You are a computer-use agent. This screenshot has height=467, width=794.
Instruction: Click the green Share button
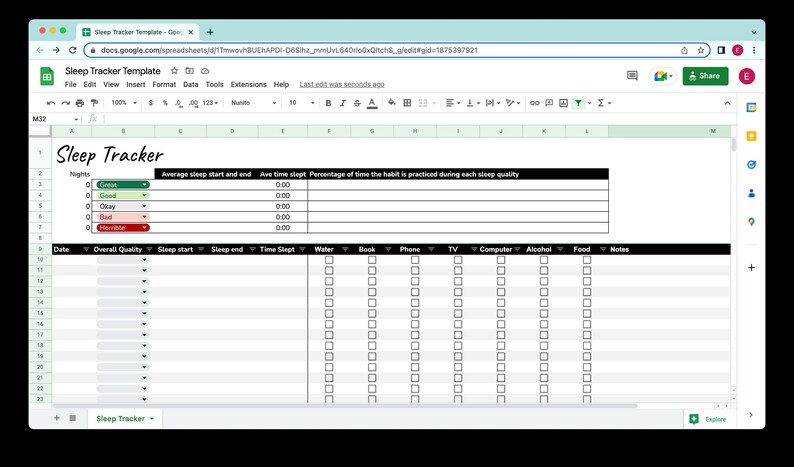[705, 76]
